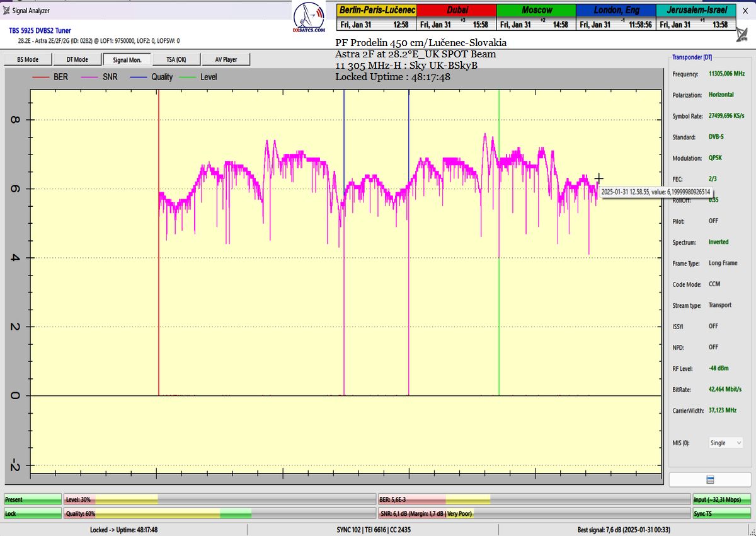
Task: Close the Signal Analyzer window
Action: [746, 11]
